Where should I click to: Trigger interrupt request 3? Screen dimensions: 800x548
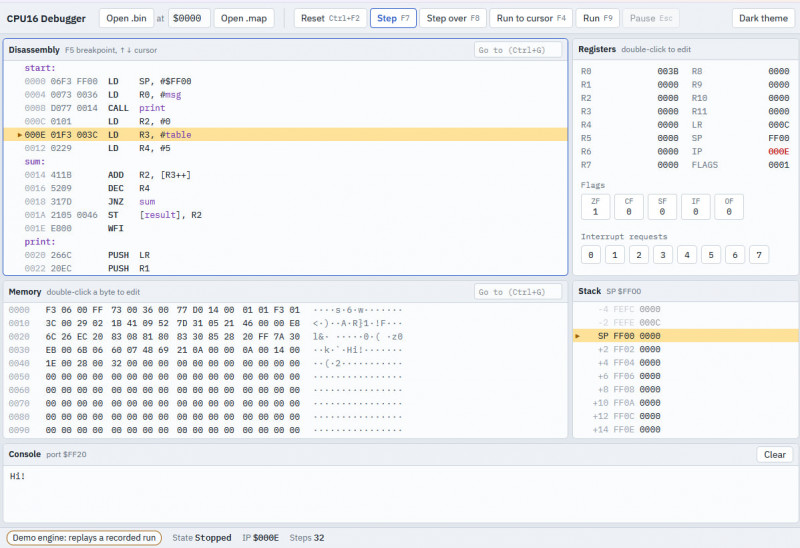point(663,255)
